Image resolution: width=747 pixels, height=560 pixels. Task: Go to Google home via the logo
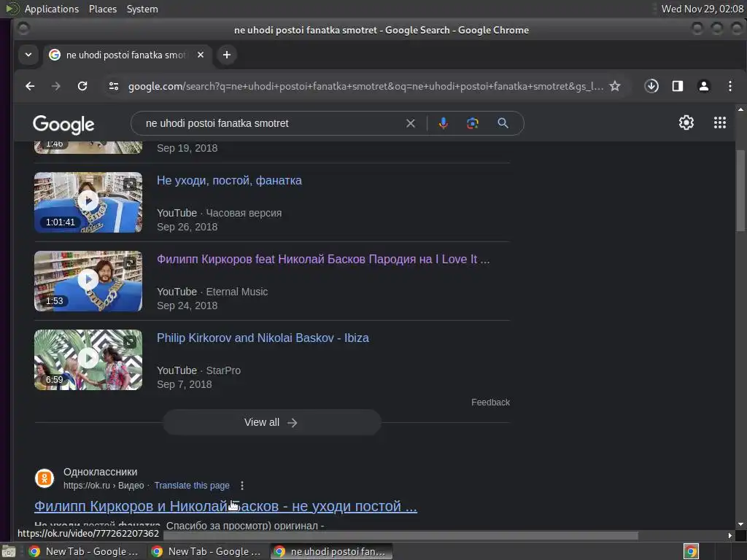63,124
